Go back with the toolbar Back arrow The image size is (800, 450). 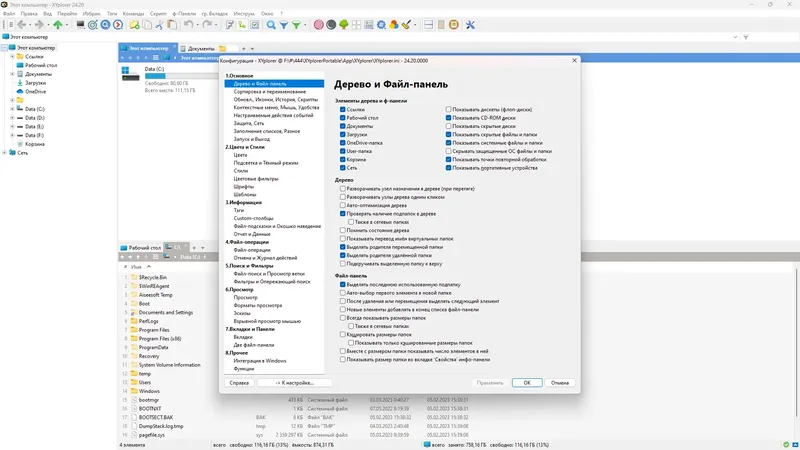tap(21, 24)
